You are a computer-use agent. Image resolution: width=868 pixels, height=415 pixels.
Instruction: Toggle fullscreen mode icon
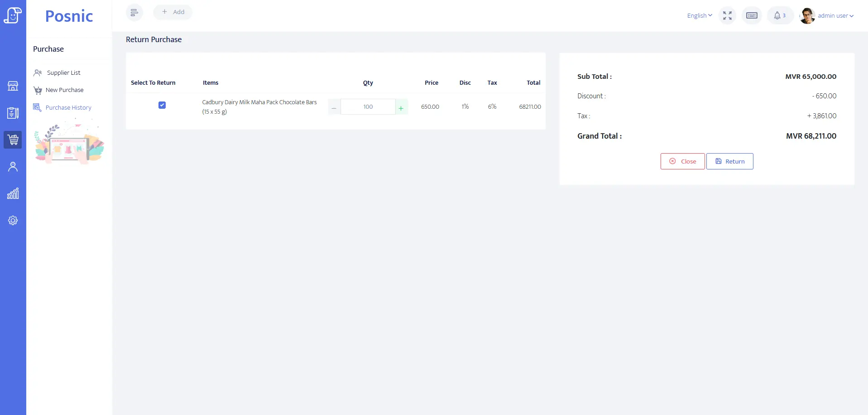pos(727,16)
